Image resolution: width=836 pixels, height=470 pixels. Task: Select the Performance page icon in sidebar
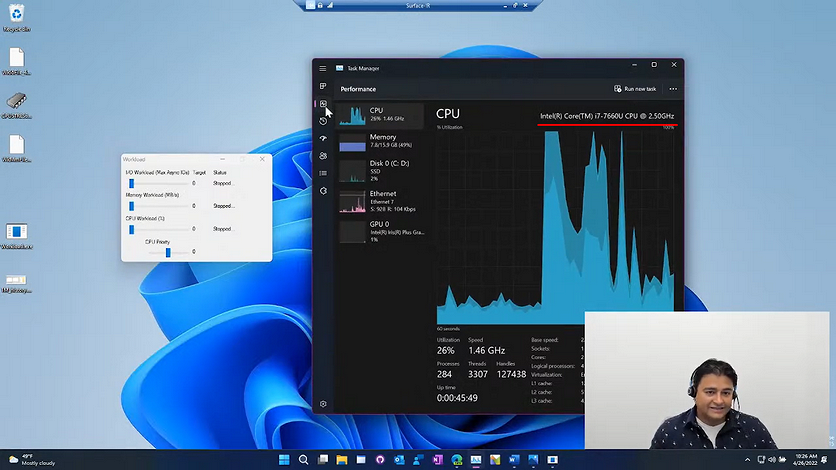pyautogui.click(x=323, y=103)
